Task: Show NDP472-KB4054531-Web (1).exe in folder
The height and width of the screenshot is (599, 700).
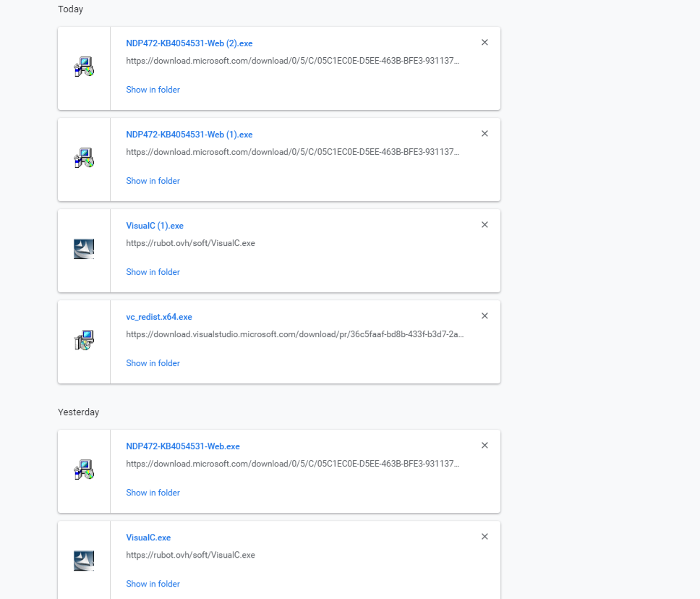Action: tap(153, 181)
